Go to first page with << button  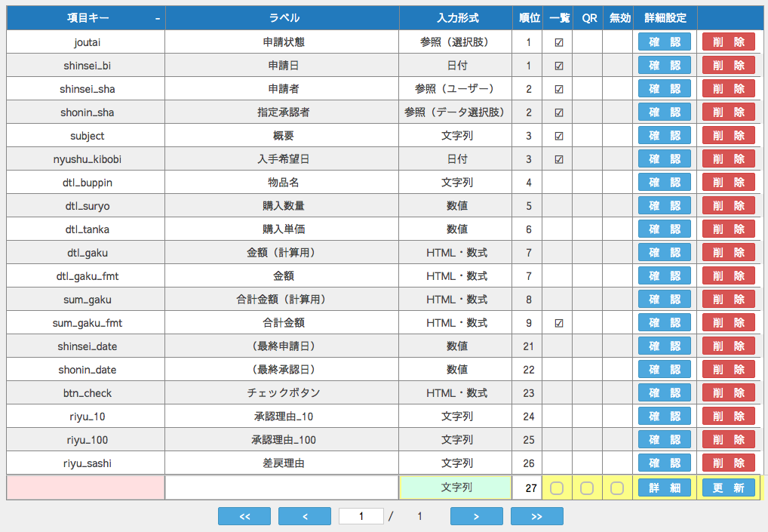(x=244, y=516)
